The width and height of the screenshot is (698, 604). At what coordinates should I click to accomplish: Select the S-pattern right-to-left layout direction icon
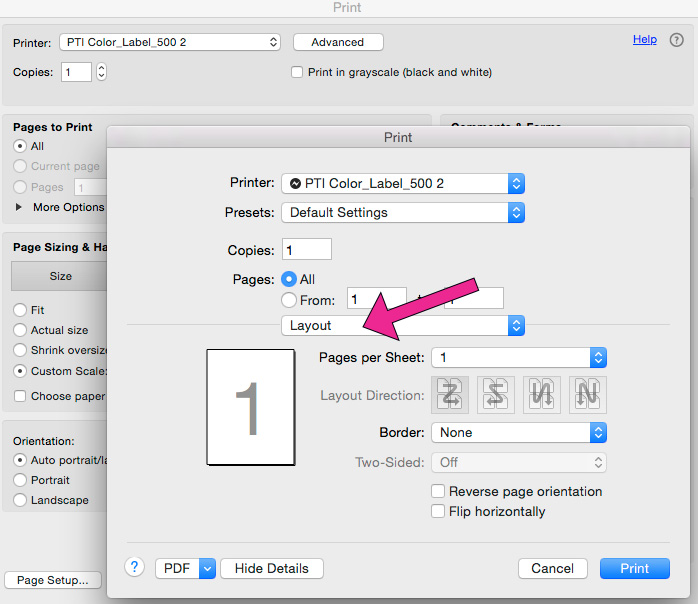495,395
